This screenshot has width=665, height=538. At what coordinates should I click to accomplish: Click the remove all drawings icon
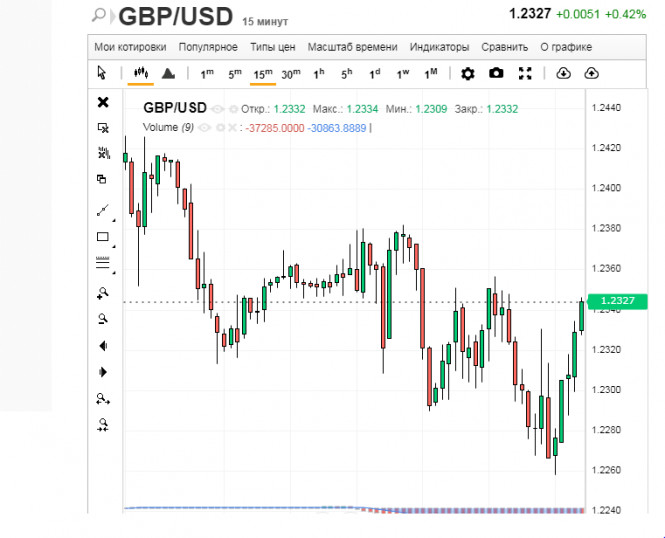(104, 153)
